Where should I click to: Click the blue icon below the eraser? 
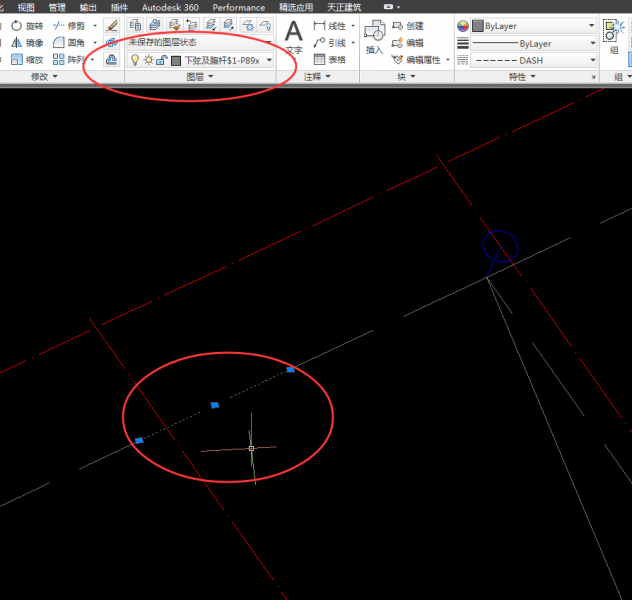pos(112,42)
